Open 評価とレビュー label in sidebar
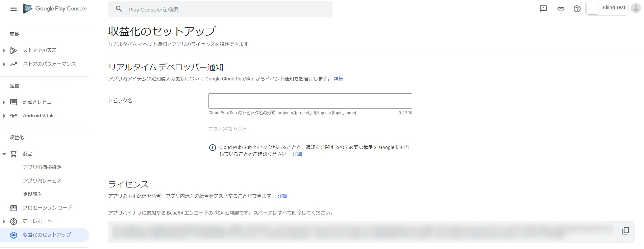The height and width of the screenshot is (249, 644). [40, 102]
